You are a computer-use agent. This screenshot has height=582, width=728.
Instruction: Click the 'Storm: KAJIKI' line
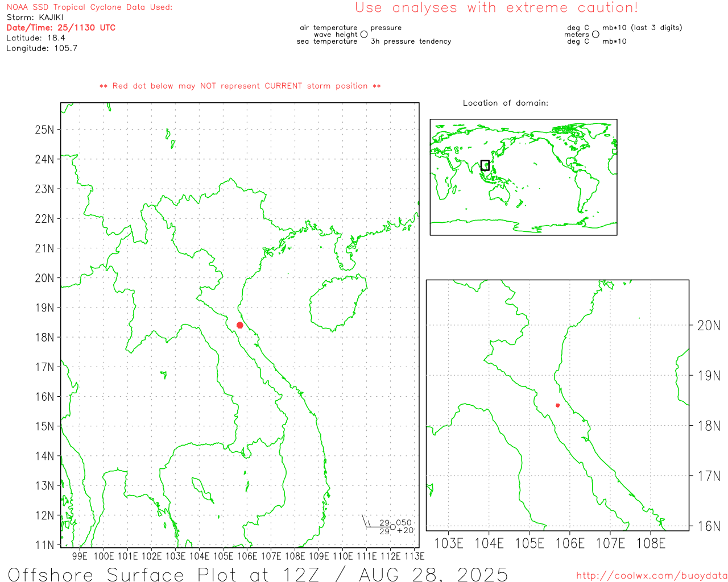click(35, 18)
